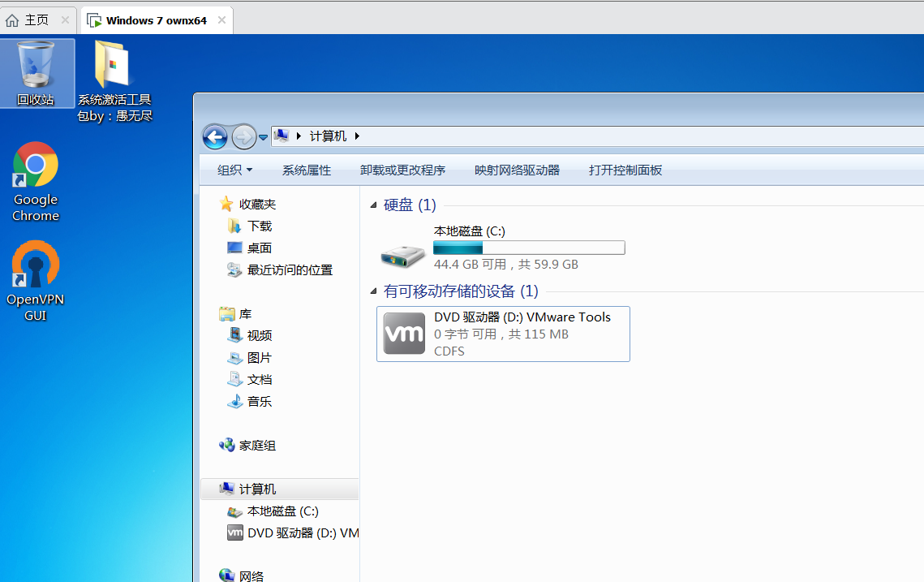Click the CDFS file system text
This screenshot has width=924, height=582.
(x=449, y=351)
